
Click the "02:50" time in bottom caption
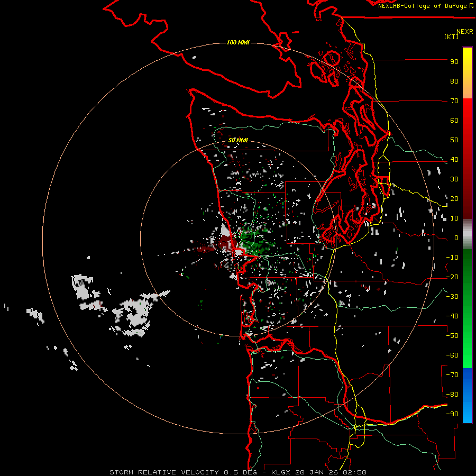[x=354, y=472]
